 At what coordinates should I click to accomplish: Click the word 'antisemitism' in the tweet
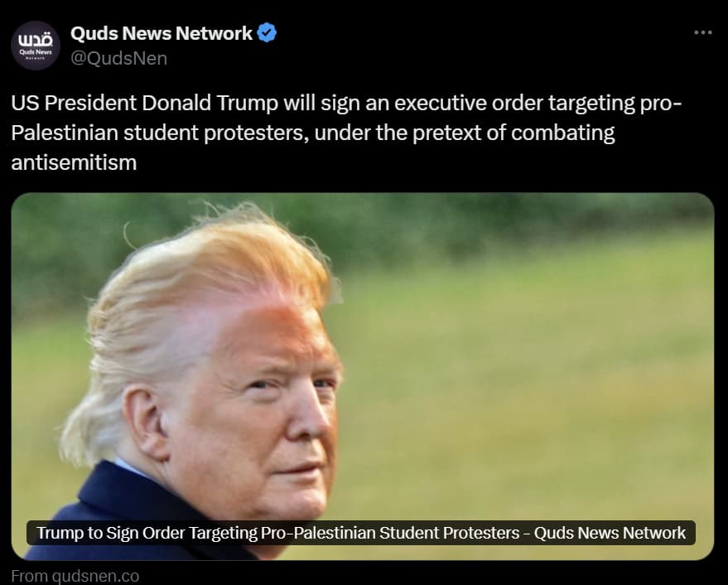click(x=74, y=162)
